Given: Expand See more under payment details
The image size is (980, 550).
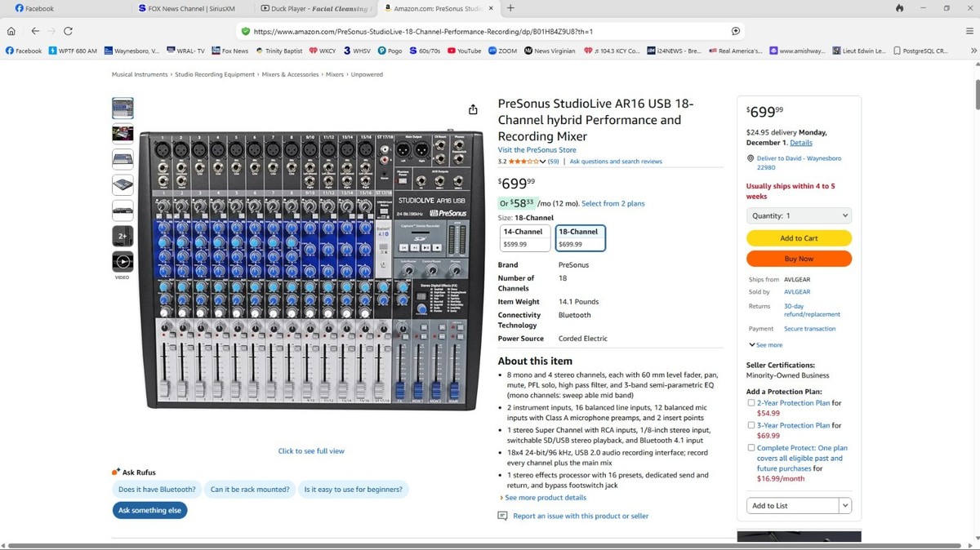Looking at the screenshot, I should point(766,345).
